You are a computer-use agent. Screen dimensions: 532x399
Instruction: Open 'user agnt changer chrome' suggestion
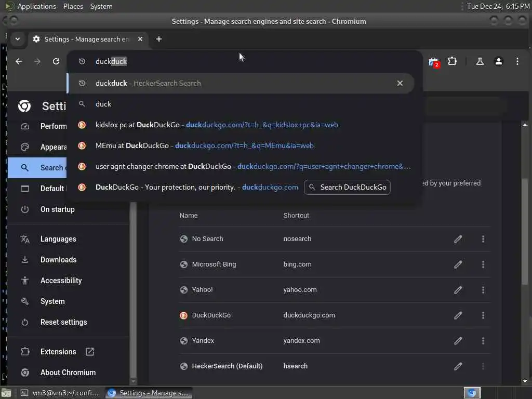tap(241, 167)
